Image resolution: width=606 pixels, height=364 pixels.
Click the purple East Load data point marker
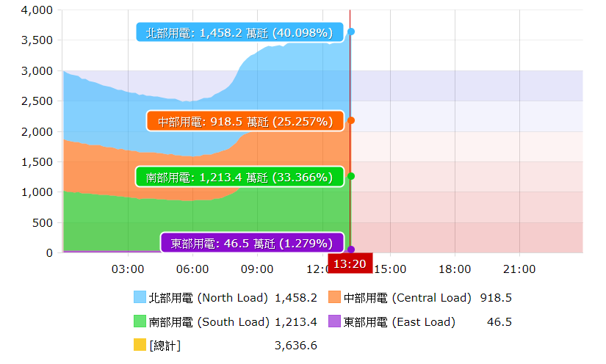point(351,250)
